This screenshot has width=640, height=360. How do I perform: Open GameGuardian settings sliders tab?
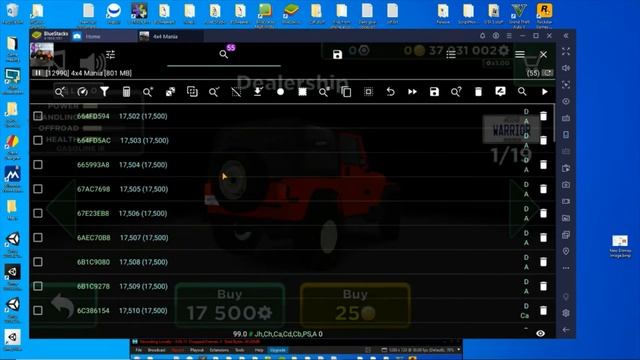click(x=110, y=54)
